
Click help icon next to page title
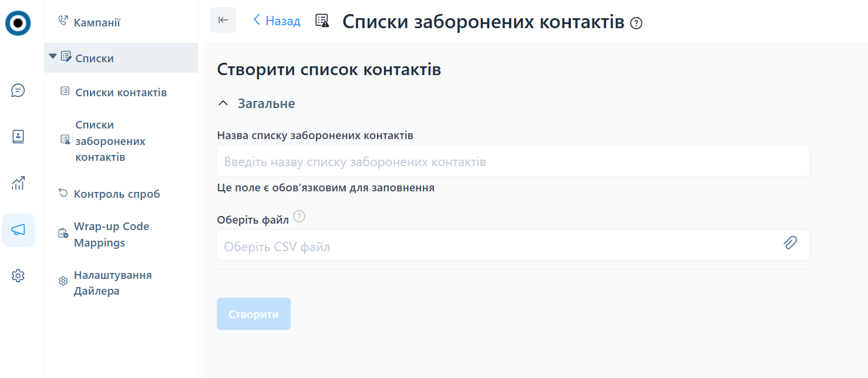point(636,23)
